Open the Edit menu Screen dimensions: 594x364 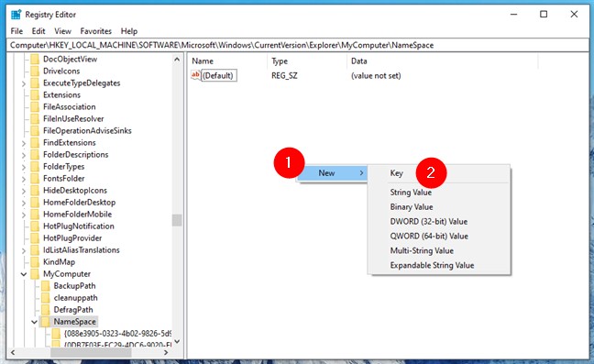click(x=38, y=31)
